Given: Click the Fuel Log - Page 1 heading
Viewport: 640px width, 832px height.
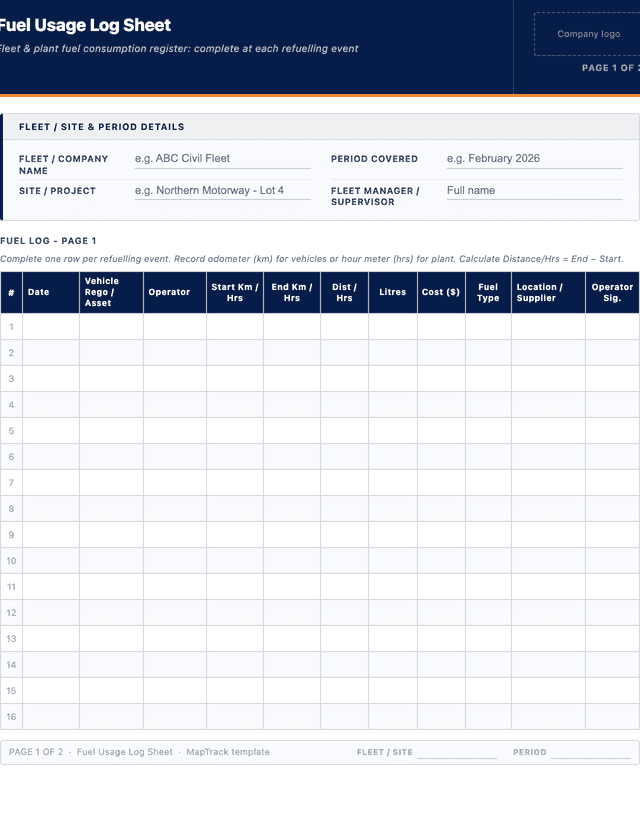Looking at the screenshot, I should 48,241.
